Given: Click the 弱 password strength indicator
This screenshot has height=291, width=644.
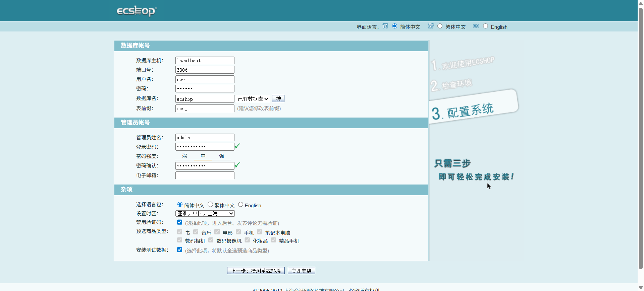Looking at the screenshot, I should tap(184, 156).
